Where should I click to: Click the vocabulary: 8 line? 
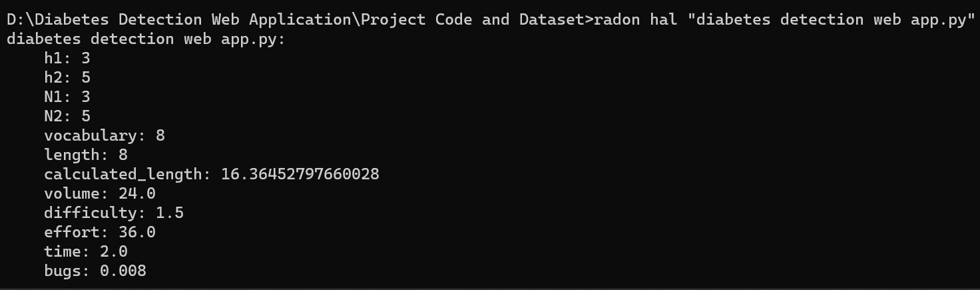pyautogui.click(x=105, y=135)
